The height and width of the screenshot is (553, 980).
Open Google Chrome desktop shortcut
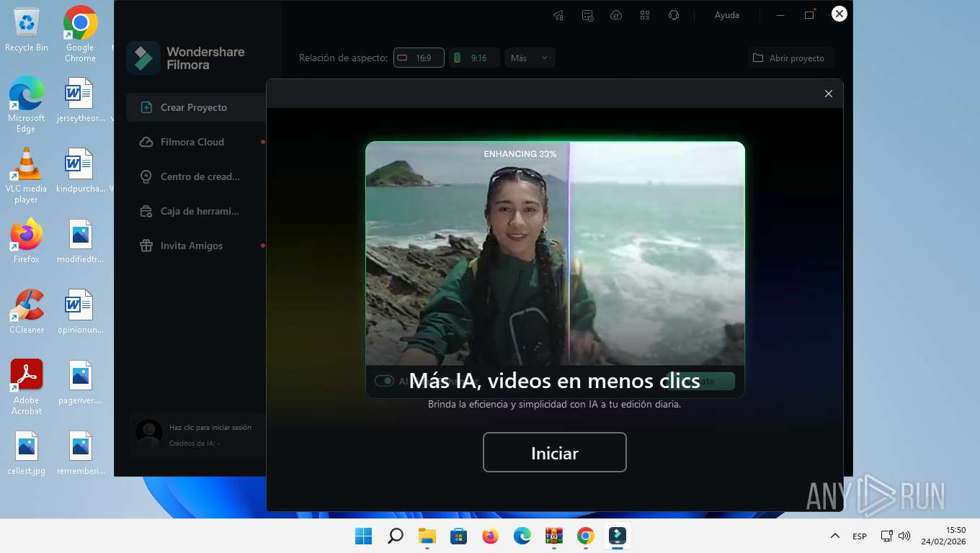[80, 34]
